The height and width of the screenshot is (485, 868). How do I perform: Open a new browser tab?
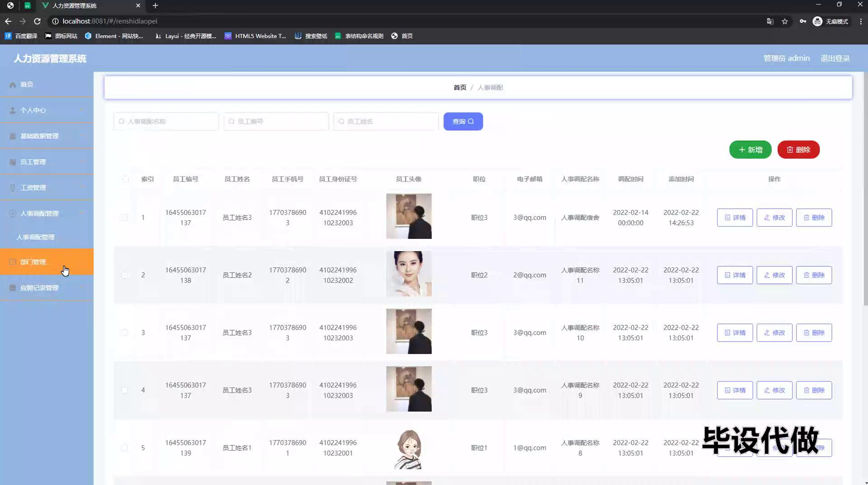(x=155, y=5)
